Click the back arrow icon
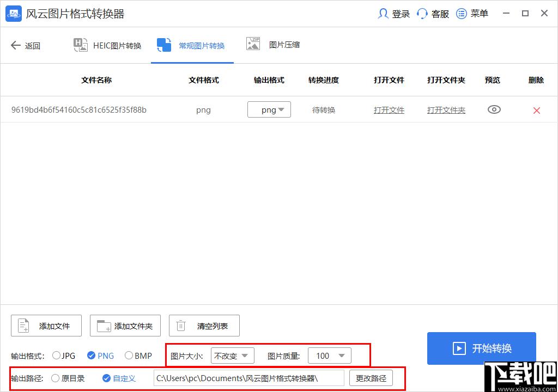Viewport: 558px width, 392px height. tap(16, 45)
